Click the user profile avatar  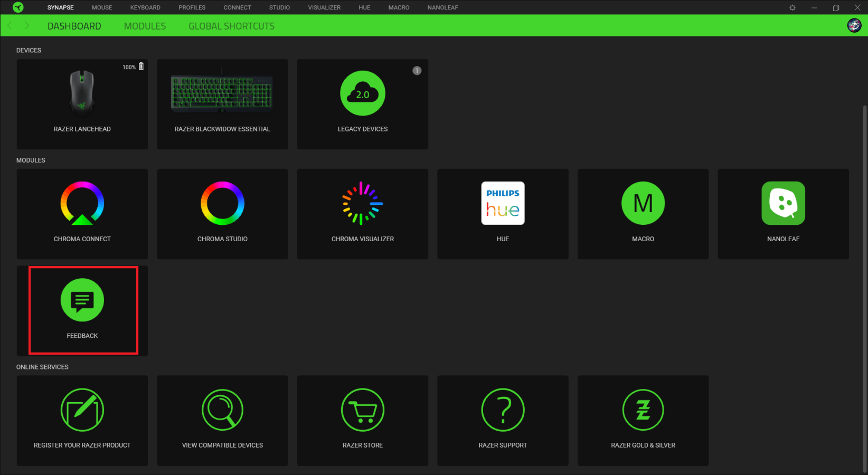[854, 25]
